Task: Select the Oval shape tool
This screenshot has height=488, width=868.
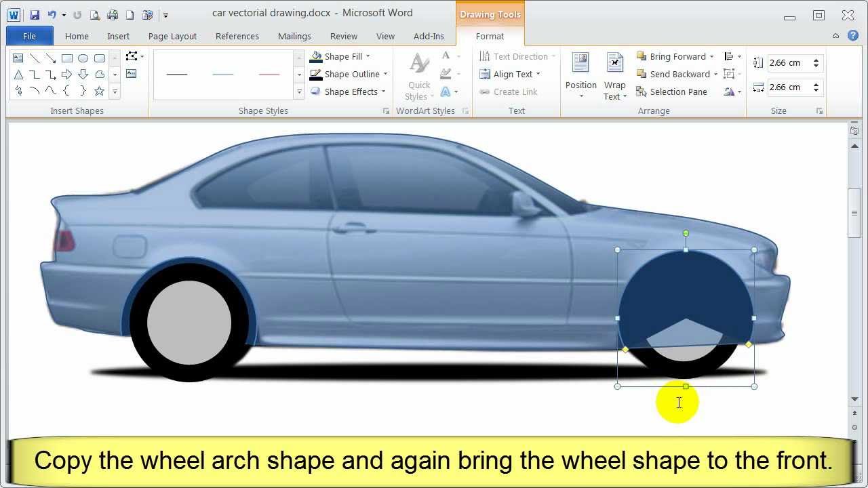Action: coord(83,58)
